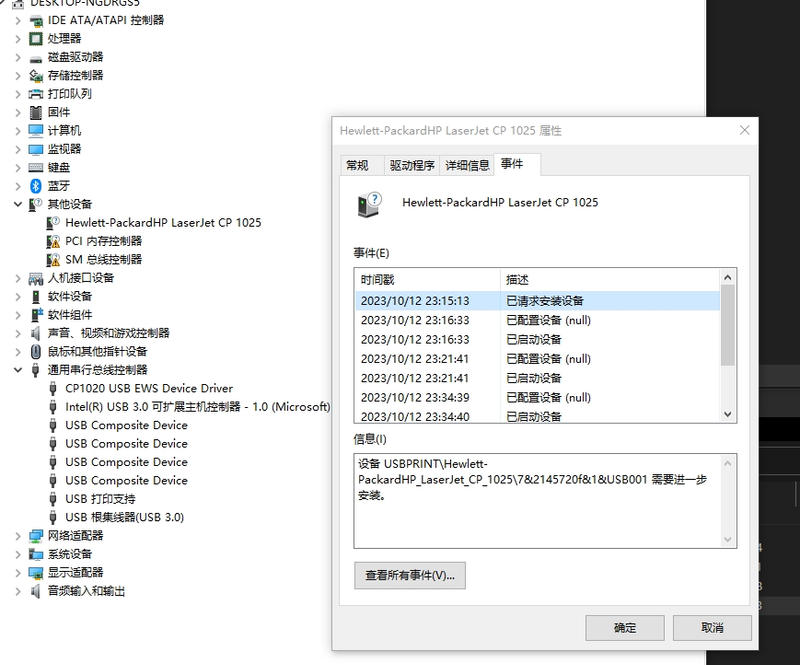
Task: Expand the 网络适配器 node
Action: click(18, 536)
